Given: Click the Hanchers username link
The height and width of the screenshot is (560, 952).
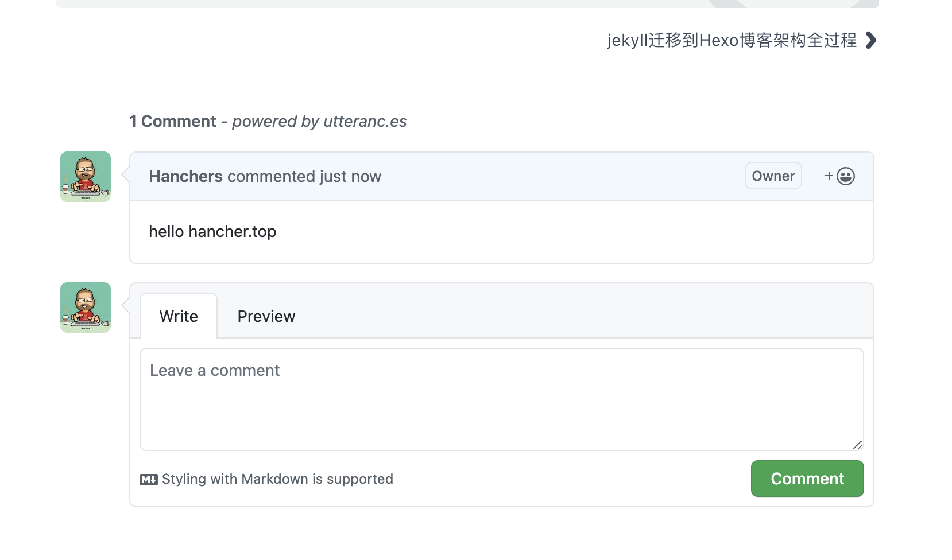Looking at the screenshot, I should 185,177.
